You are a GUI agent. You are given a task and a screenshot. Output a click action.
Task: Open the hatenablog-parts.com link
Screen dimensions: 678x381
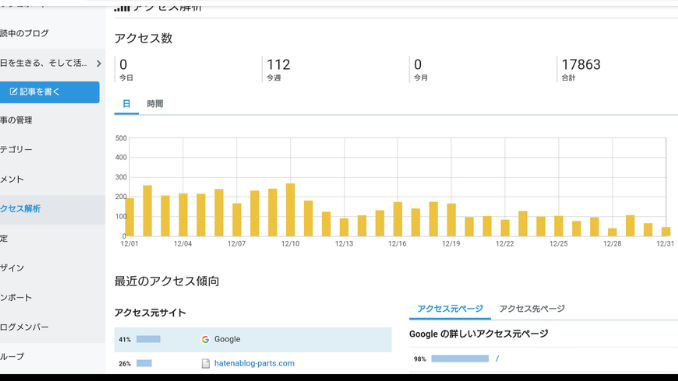tap(254, 363)
